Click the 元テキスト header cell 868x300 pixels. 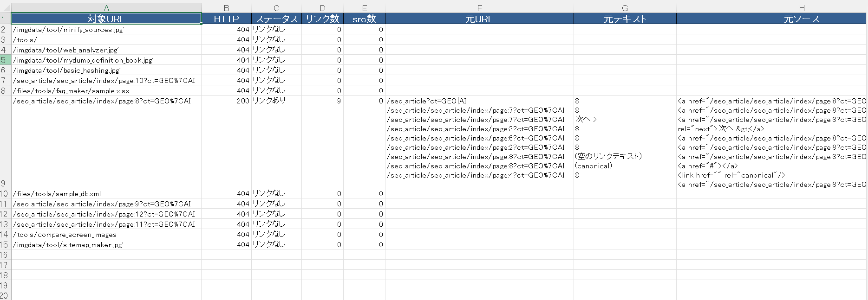(625, 19)
